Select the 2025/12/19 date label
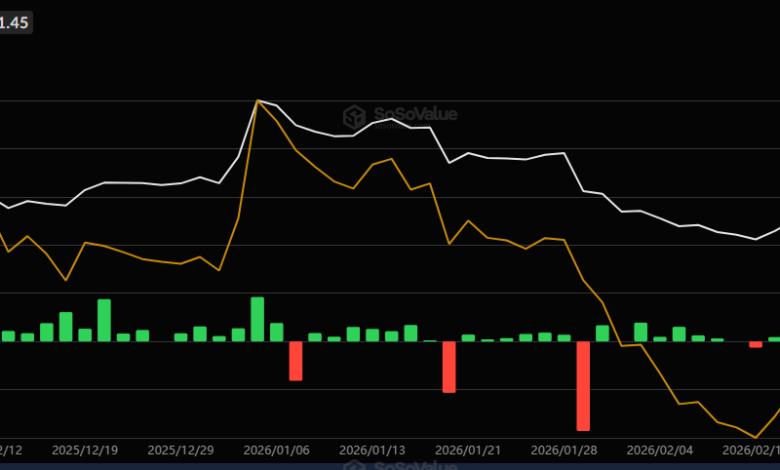 tap(84, 451)
